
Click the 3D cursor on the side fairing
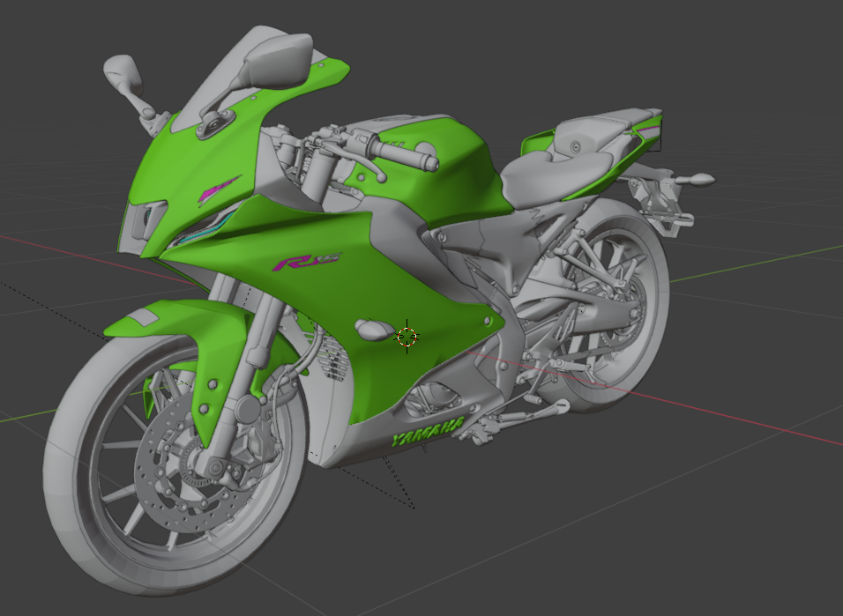tap(407, 337)
